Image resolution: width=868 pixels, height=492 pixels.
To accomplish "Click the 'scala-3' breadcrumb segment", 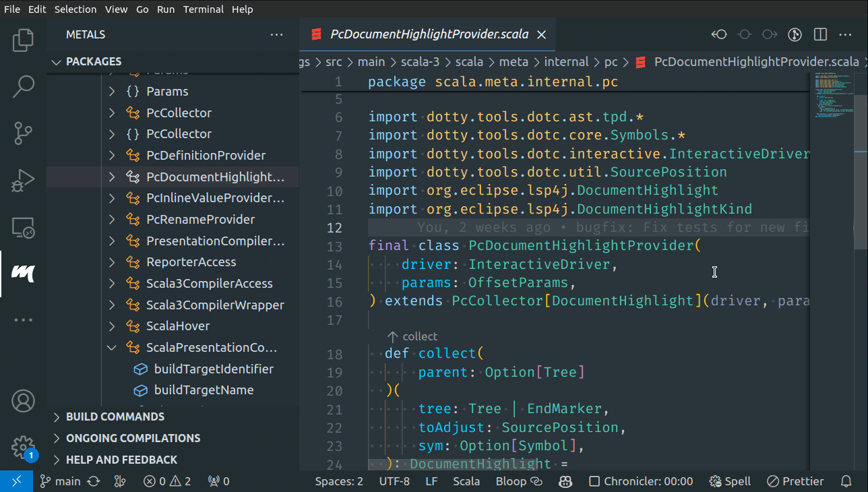I will point(420,61).
